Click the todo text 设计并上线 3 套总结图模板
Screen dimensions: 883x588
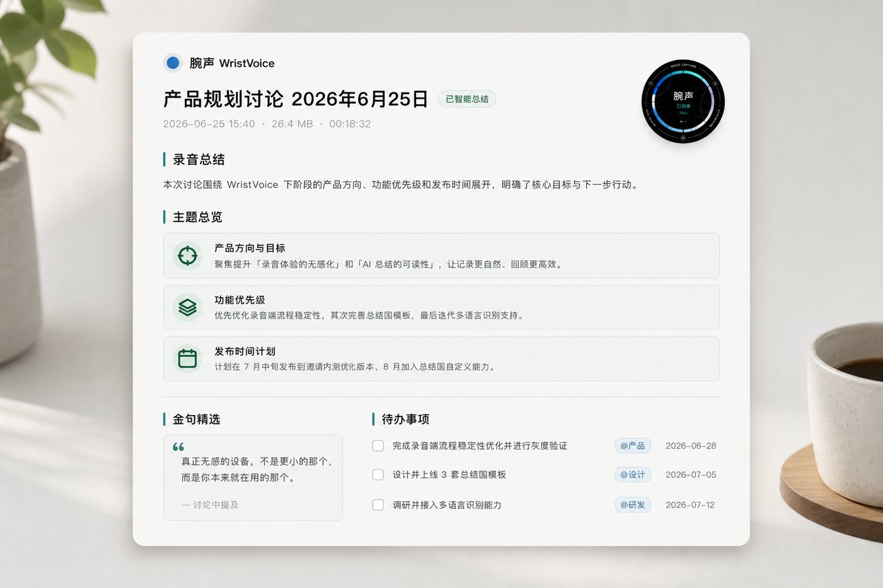(x=449, y=475)
